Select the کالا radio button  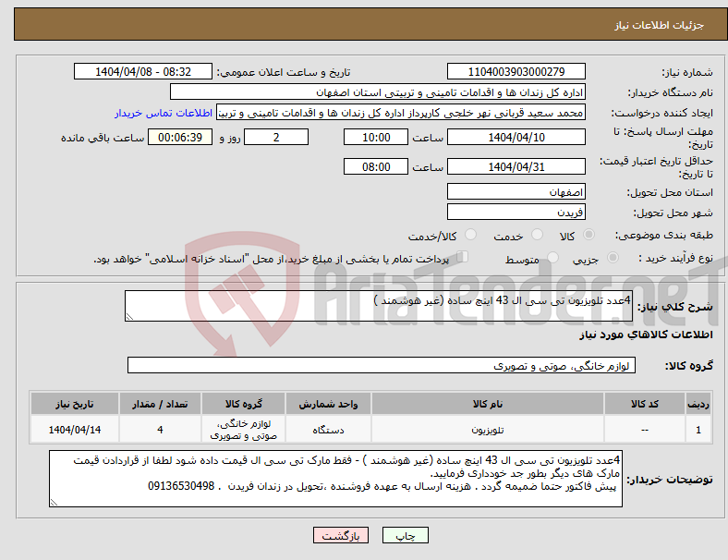[588, 235]
